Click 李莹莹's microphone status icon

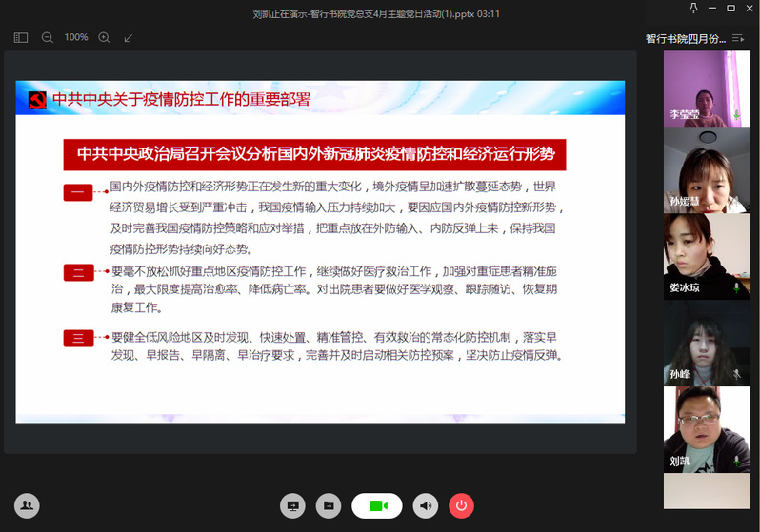click(x=736, y=114)
